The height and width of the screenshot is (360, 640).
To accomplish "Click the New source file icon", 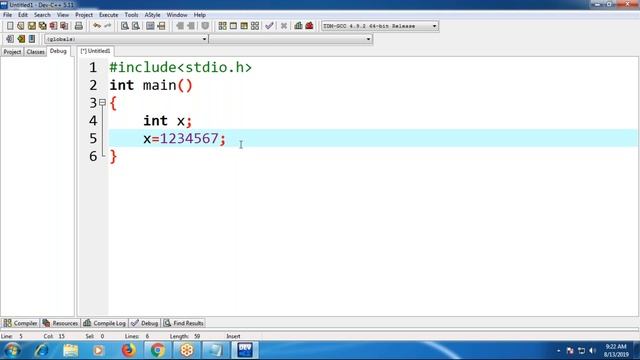I will 10,26.
